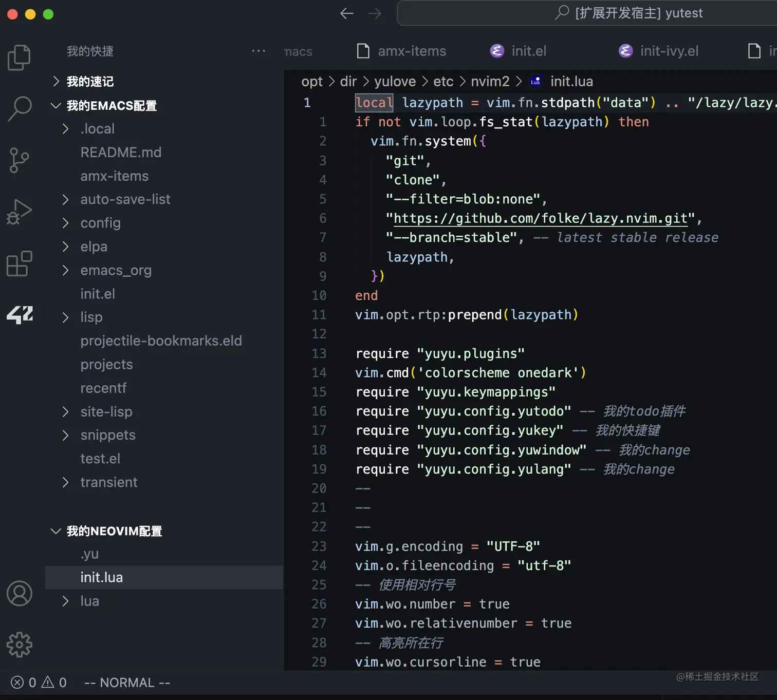Image resolution: width=777 pixels, height=700 pixels.
Task: Open the sidebar more actions ellipsis
Action: (x=258, y=51)
